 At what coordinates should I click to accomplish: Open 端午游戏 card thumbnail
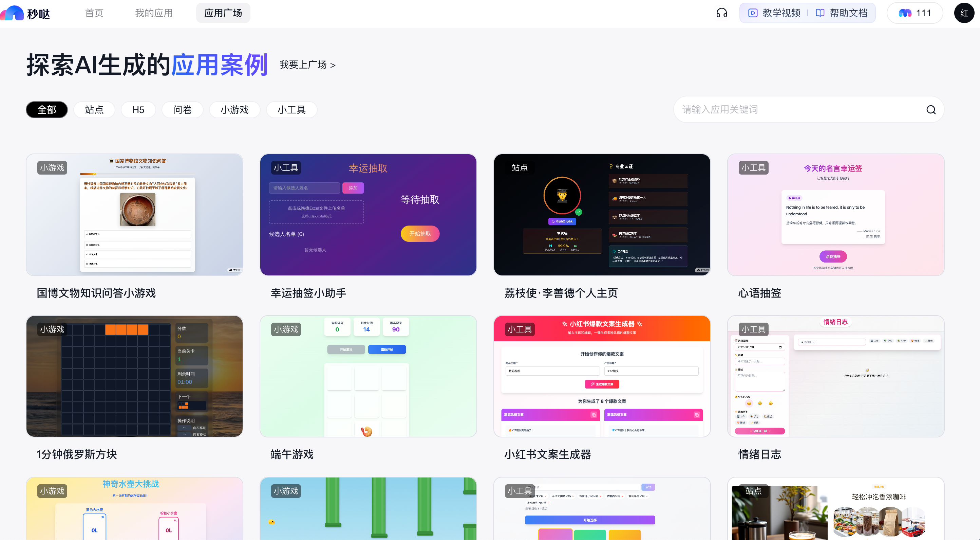tap(368, 376)
